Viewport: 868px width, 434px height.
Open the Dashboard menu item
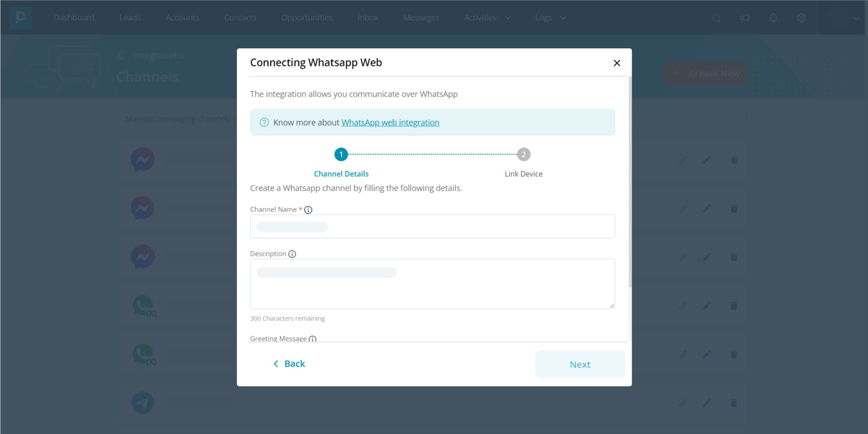(x=74, y=18)
